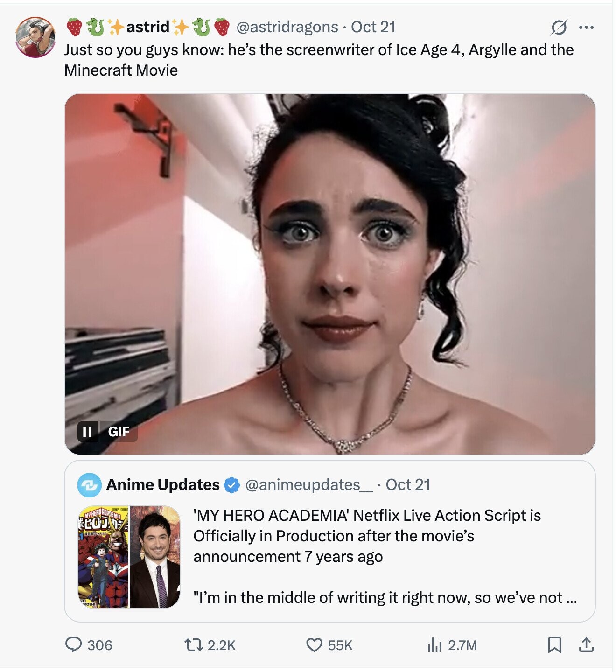Click the share upload-arrow icon
Viewport: 616px width, 672px height.
click(586, 645)
